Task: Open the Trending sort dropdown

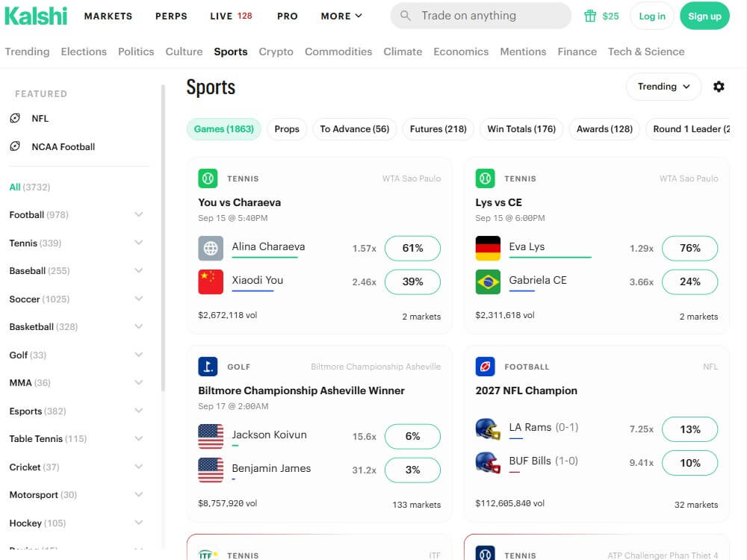Action: coord(663,86)
